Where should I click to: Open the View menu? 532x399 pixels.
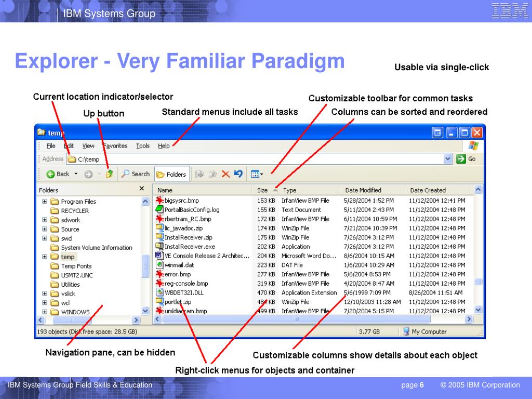point(88,146)
